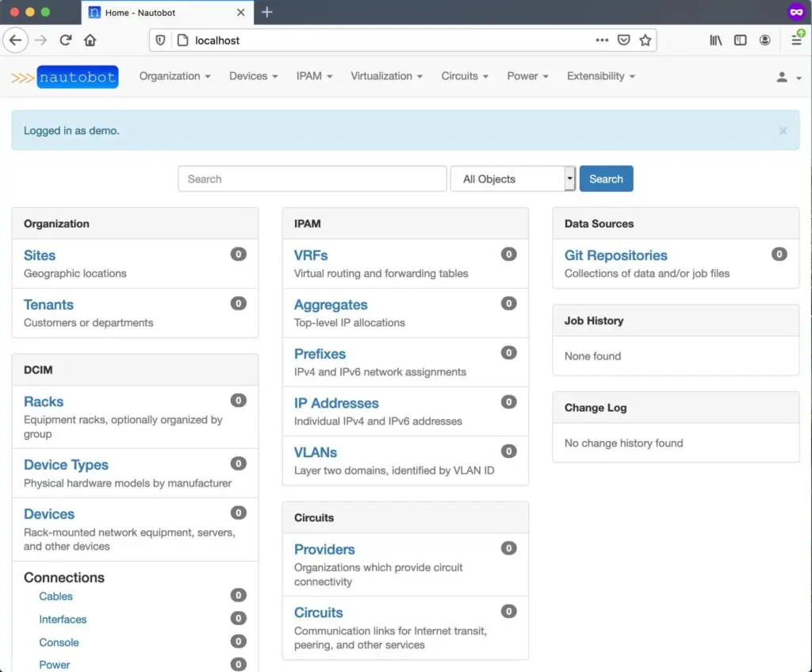Screen dimensions: 812x672
Task: Open the IP Addresses link
Action: (x=336, y=403)
